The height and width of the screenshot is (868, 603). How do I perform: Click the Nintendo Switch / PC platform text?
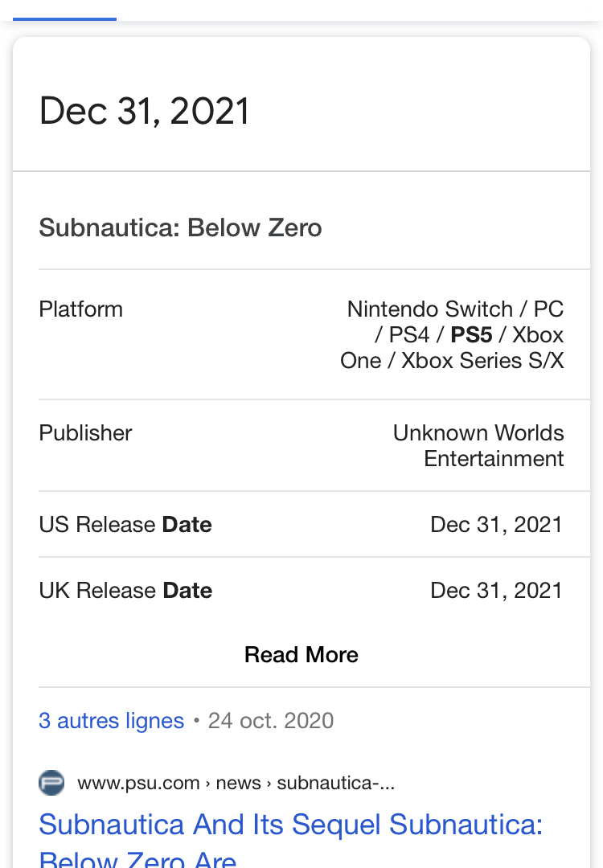[x=455, y=309]
